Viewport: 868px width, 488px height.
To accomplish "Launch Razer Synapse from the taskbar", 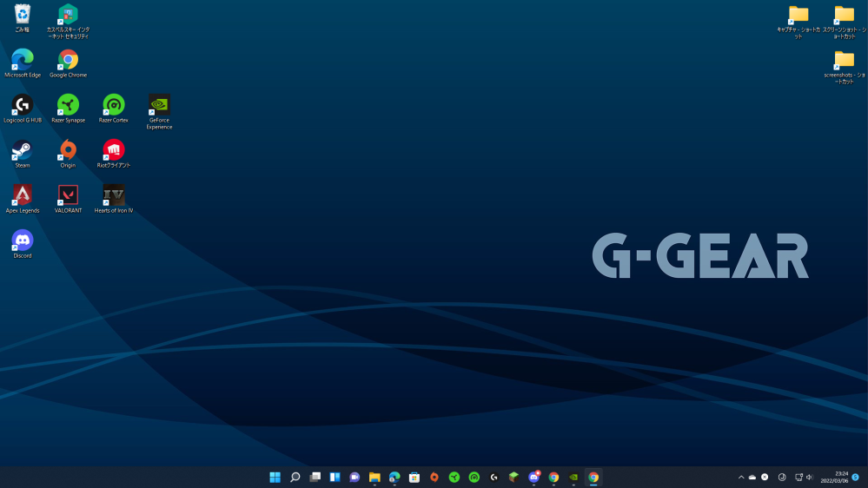I will pos(454,477).
